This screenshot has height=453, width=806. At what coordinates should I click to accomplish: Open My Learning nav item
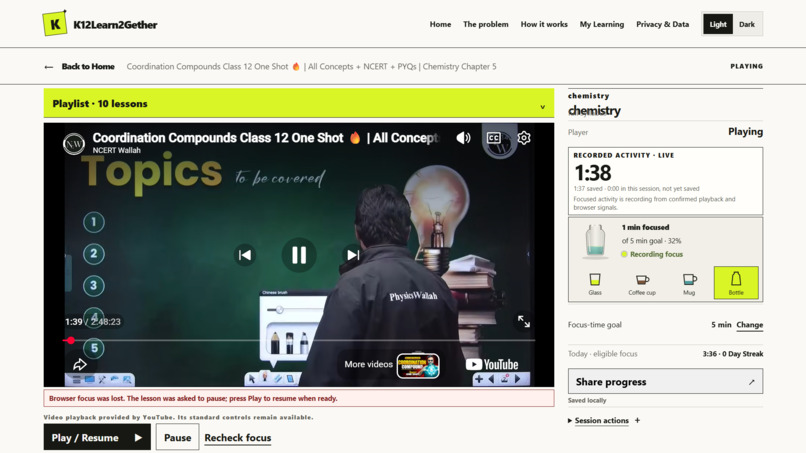(x=601, y=24)
